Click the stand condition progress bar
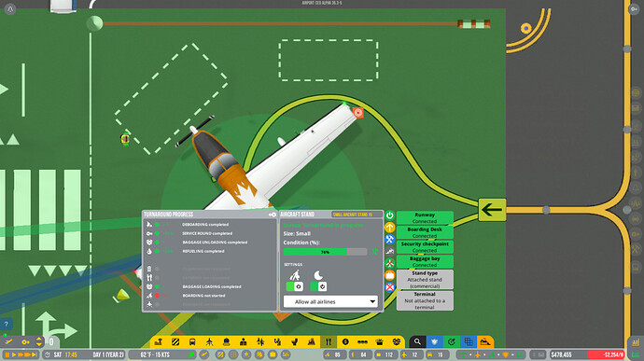This screenshot has width=644, height=361. tap(325, 252)
